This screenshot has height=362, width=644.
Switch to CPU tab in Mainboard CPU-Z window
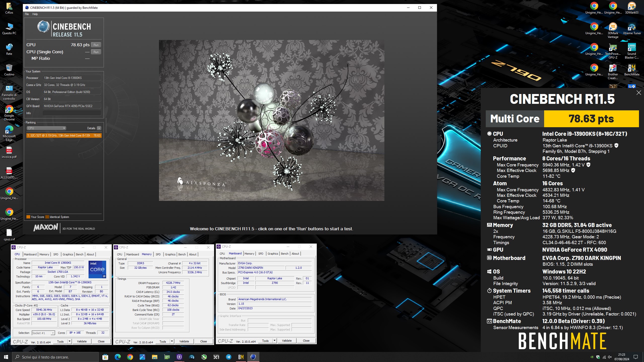pyautogui.click(x=222, y=254)
